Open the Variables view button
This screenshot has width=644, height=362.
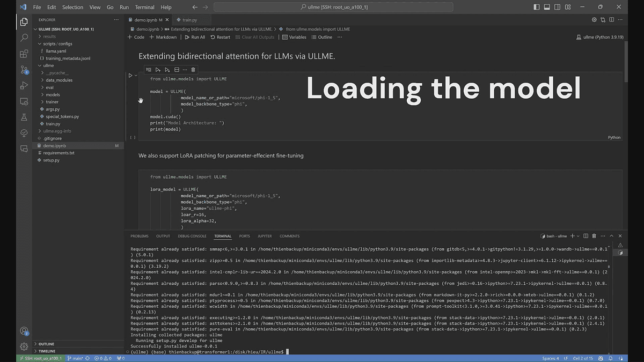coord(294,37)
